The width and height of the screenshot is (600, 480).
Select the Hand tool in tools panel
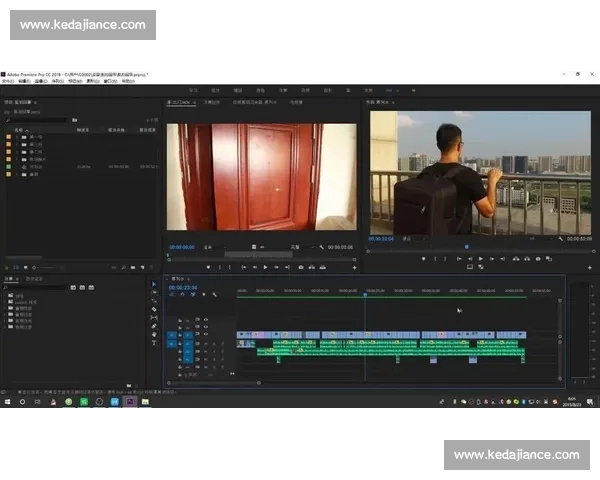(154, 335)
